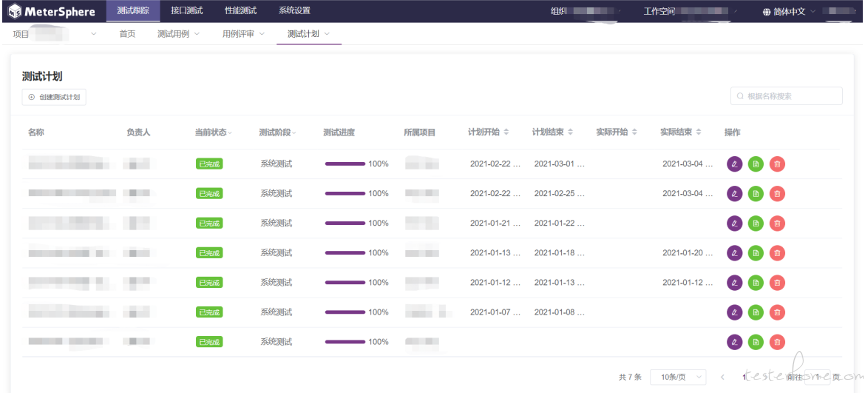Open the 项目 selector dropdown
This screenshot has height=393, width=866.
(x=54, y=34)
